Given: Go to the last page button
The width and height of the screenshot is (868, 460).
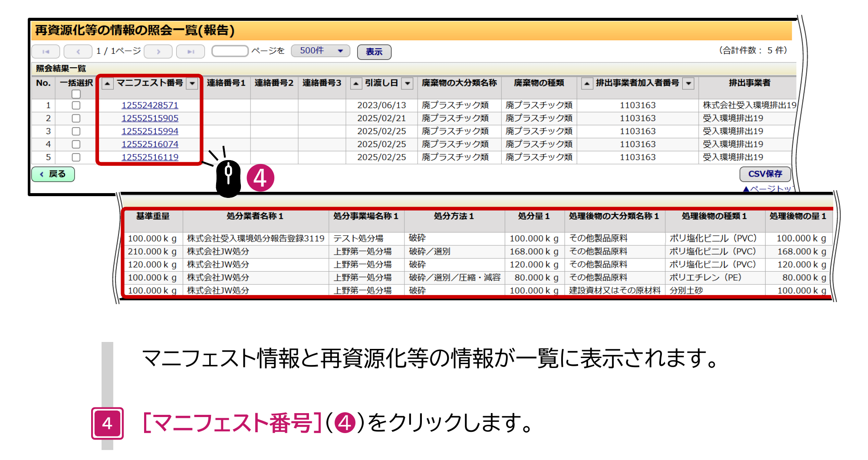Looking at the screenshot, I should [x=191, y=52].
